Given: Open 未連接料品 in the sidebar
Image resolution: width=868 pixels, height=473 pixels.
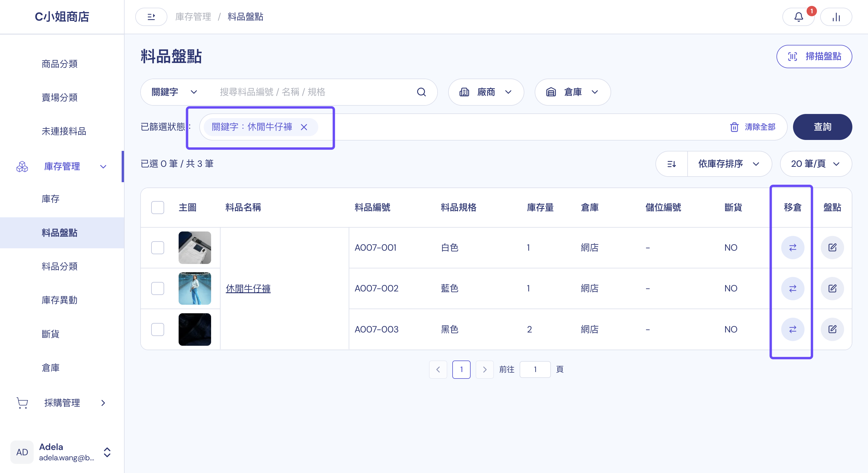Looking at the screenshot, I should point(64,131).
